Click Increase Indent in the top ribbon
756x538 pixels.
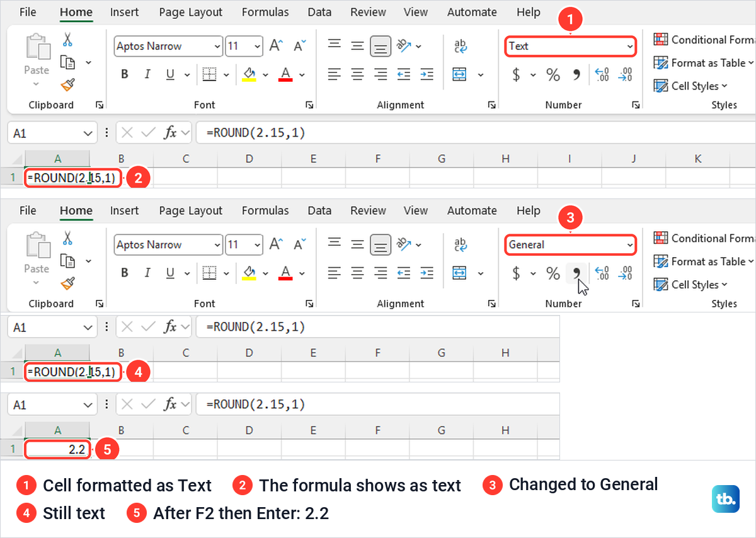pyautogui.click(x=427, y=74)
